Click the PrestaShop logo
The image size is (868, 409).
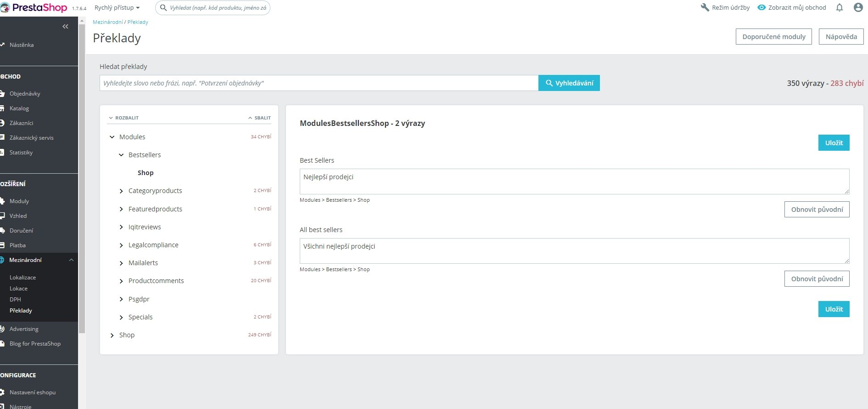[34, 7]
